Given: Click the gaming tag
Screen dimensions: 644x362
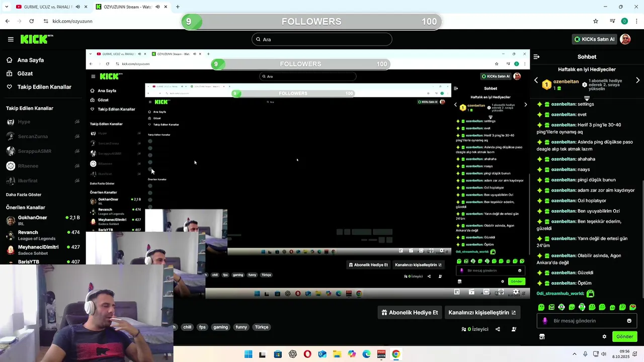Looking at the screenshot, I should point(220,327).
